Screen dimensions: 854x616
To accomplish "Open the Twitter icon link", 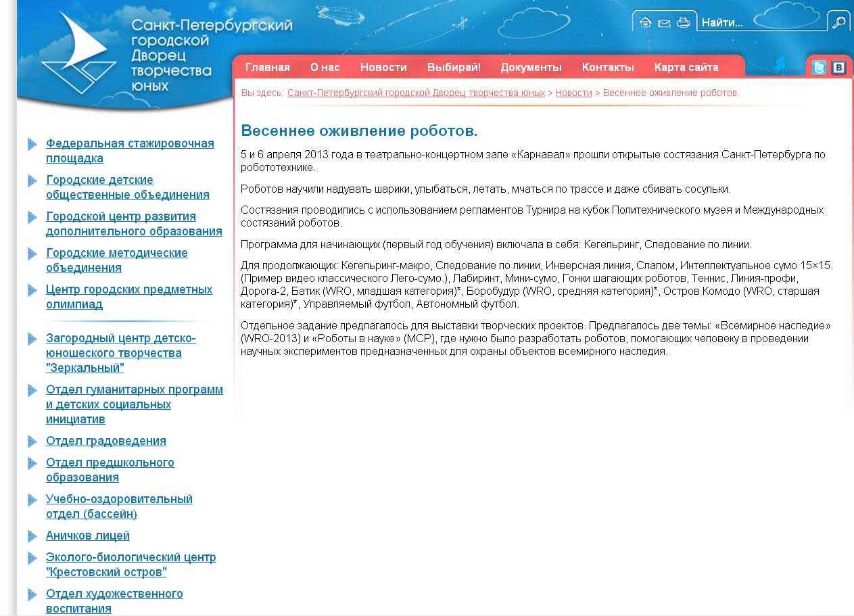I will [819, 68].
